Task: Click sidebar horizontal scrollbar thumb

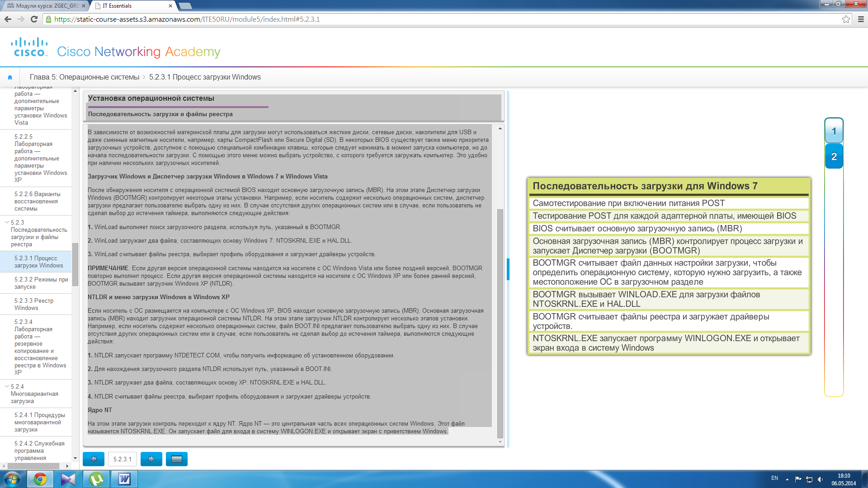Action: (x=33, y=465)
